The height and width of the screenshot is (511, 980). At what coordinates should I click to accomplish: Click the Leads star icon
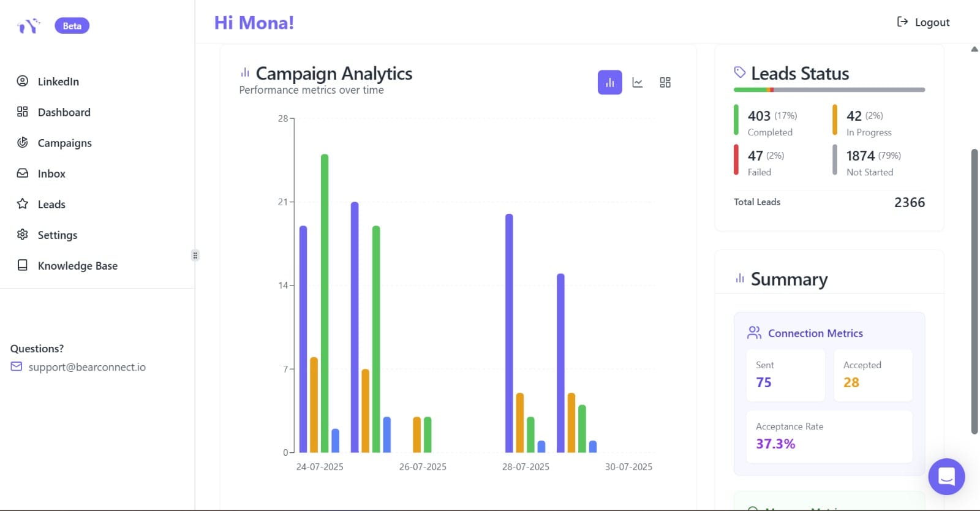point(23,203)
